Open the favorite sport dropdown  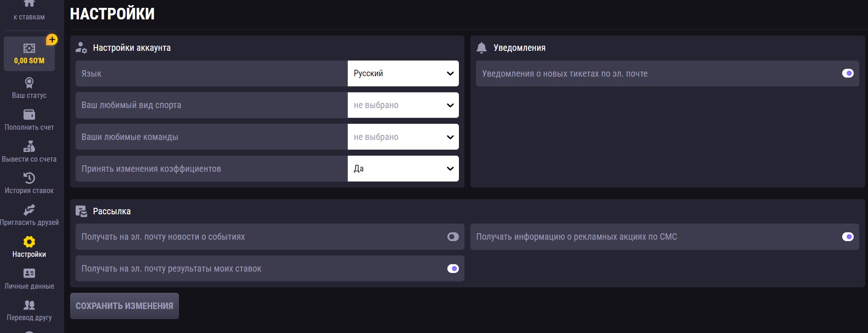tap(403, 105)
